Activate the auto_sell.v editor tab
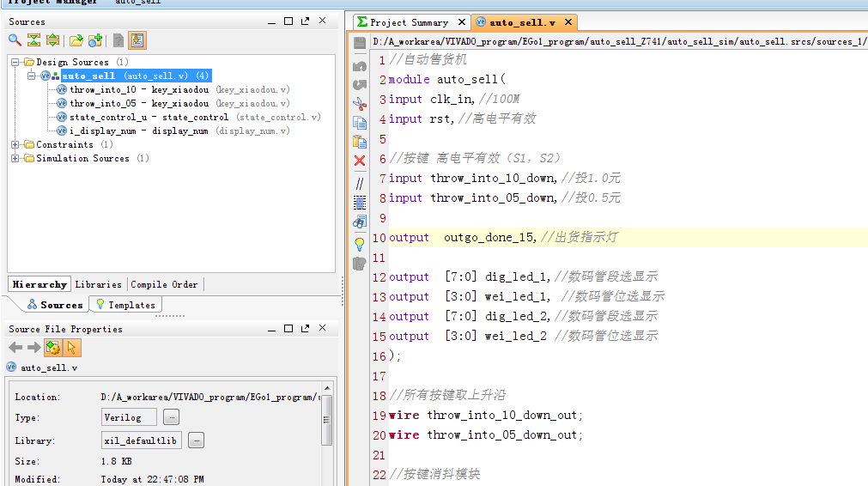Viewport: 868px width, 486px height. coord(523,22)
